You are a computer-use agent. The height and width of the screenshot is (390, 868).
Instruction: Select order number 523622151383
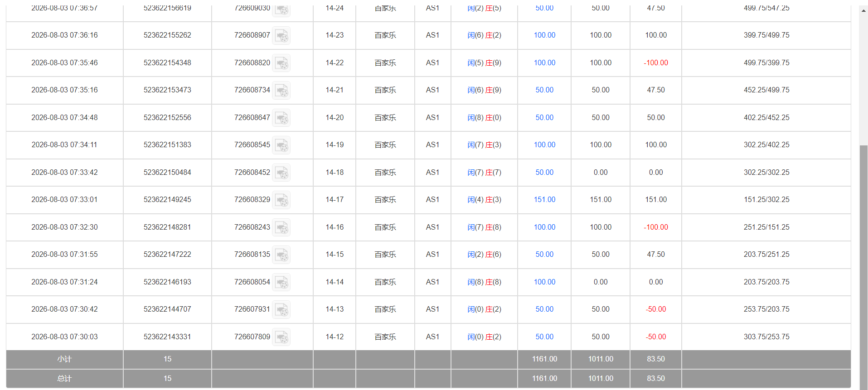tap(167, 145)
